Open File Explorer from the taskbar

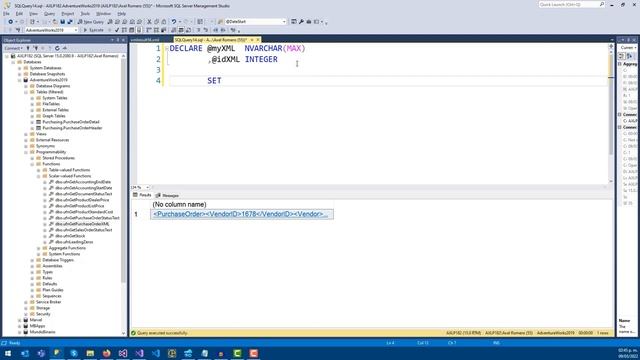[90, 353]
